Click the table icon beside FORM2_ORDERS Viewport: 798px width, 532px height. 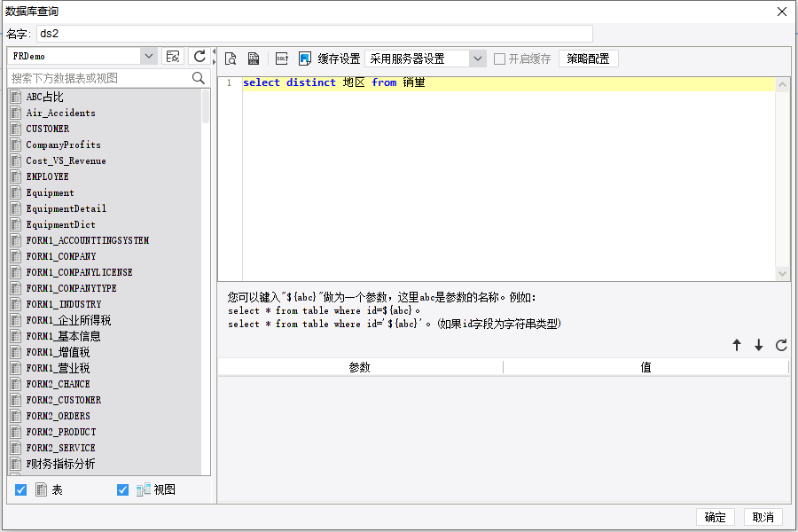[16, 416]
